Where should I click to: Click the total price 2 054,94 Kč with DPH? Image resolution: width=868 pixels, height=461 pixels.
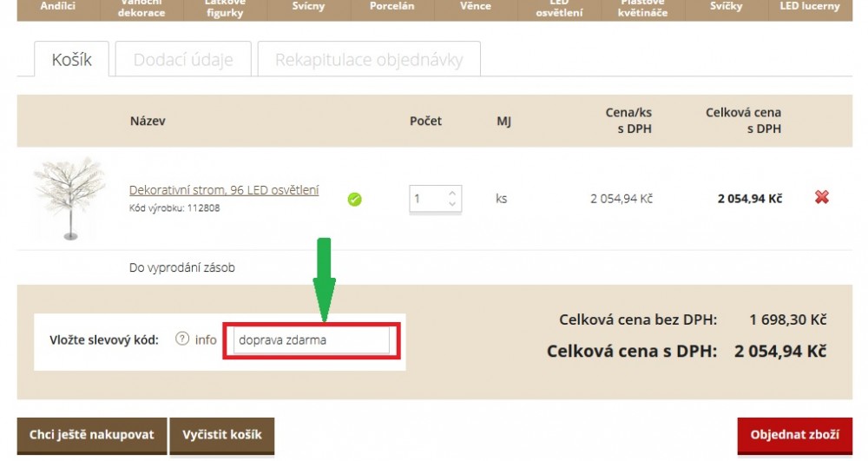[780, 351]
